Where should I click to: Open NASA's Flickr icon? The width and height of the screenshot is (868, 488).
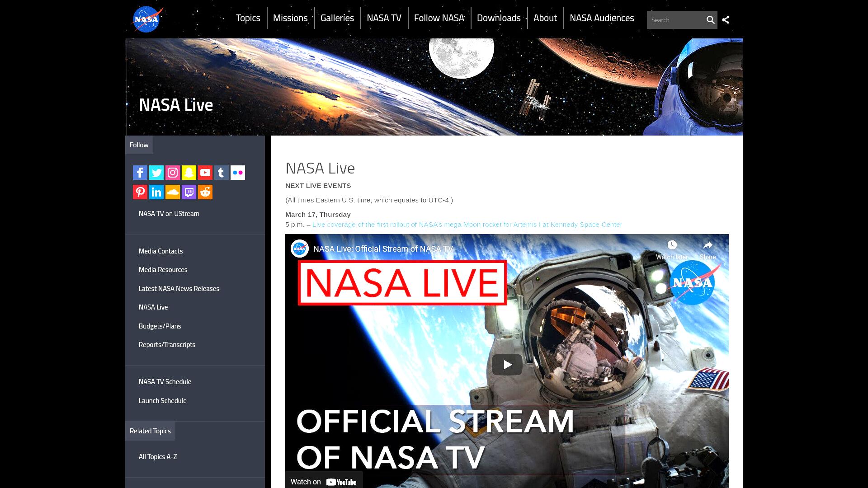(x=238, y=173)
